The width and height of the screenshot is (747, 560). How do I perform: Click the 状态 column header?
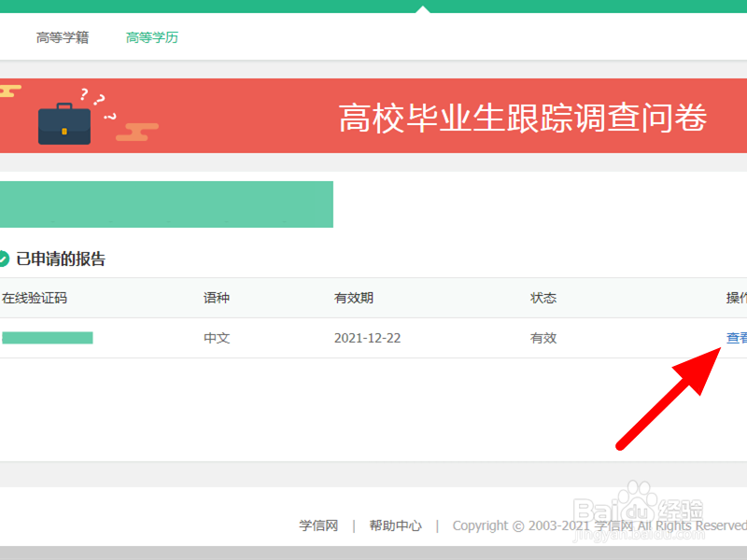[543, 298]
